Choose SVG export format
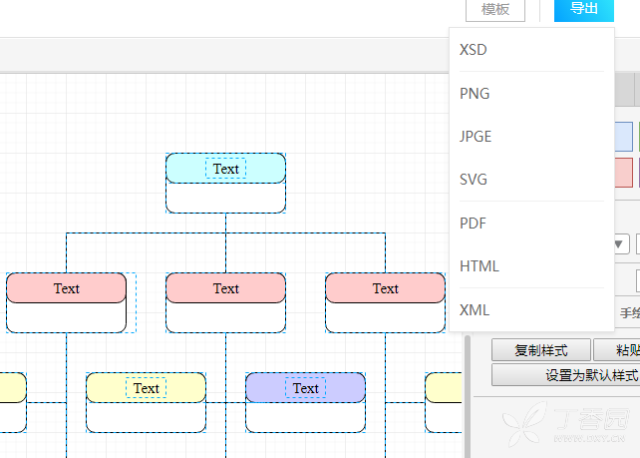 [x=531, y=180]
